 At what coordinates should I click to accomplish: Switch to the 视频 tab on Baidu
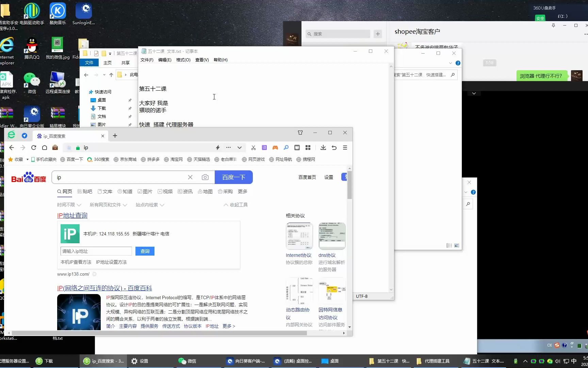[165, 191]
